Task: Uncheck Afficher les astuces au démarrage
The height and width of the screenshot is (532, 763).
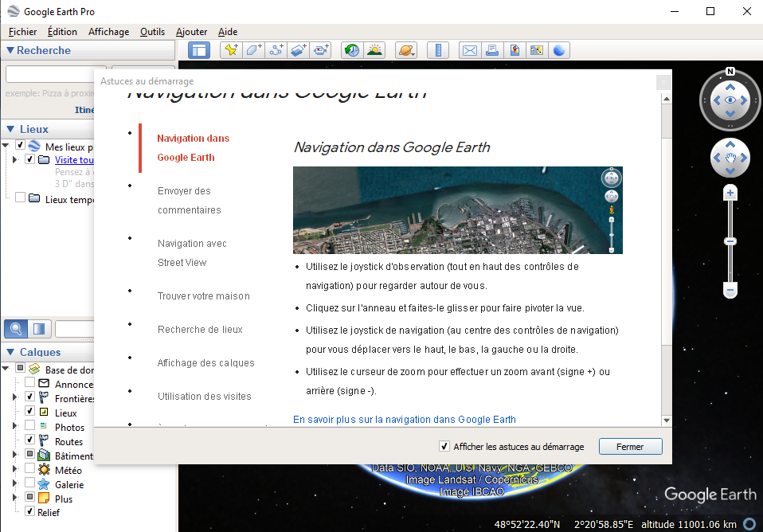Action: click(x=444, y=446)
